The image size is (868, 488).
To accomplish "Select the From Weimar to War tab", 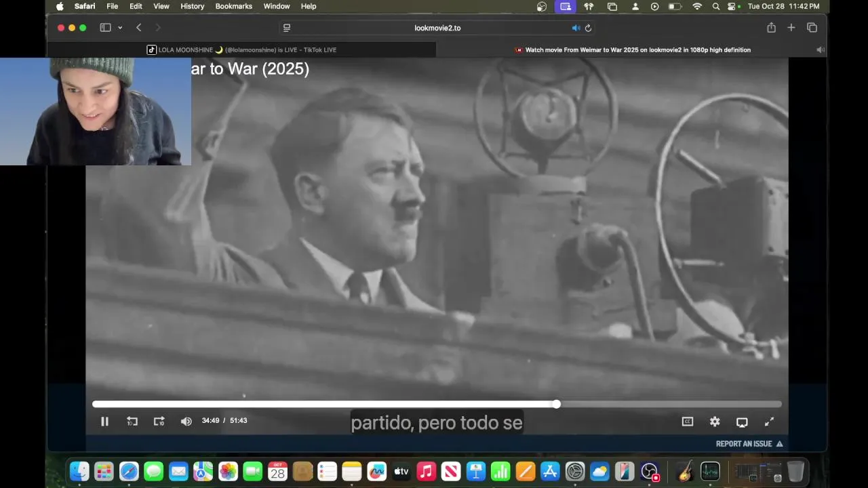I will 632,49.
